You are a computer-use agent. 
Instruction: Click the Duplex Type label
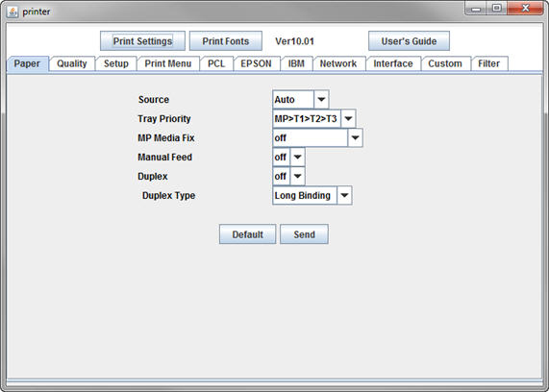pos(169,196)
